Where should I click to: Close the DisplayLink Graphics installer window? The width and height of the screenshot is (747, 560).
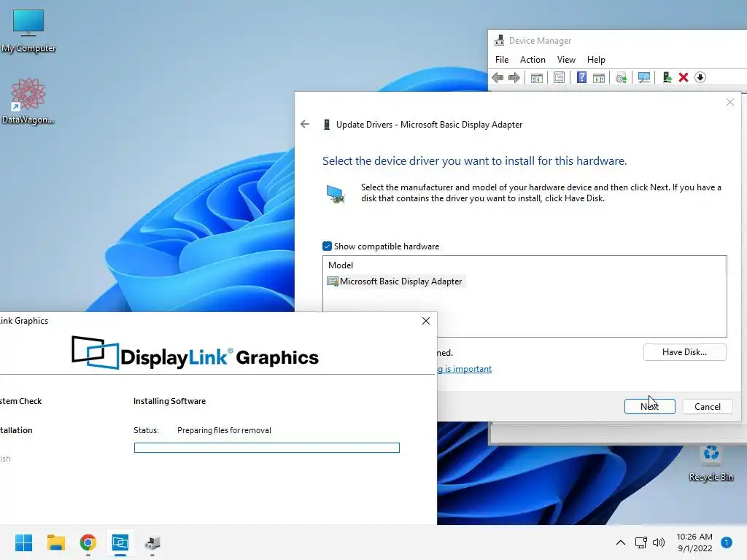426,321
